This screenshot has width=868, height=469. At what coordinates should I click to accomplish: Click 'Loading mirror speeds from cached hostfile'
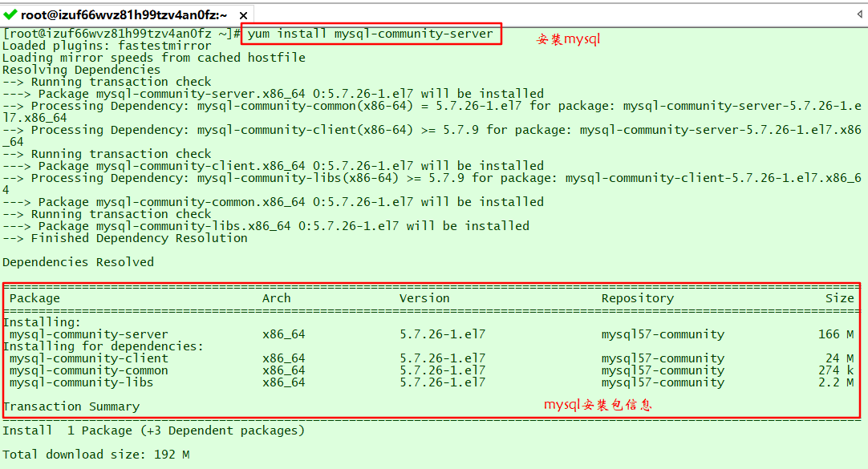click(x=154, y=58)
